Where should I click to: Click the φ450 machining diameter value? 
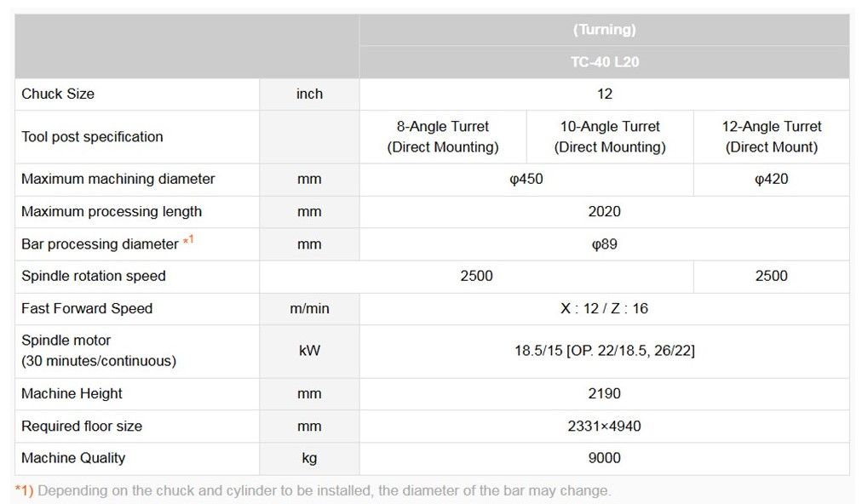pyautogui.click(x=526, y=179)
